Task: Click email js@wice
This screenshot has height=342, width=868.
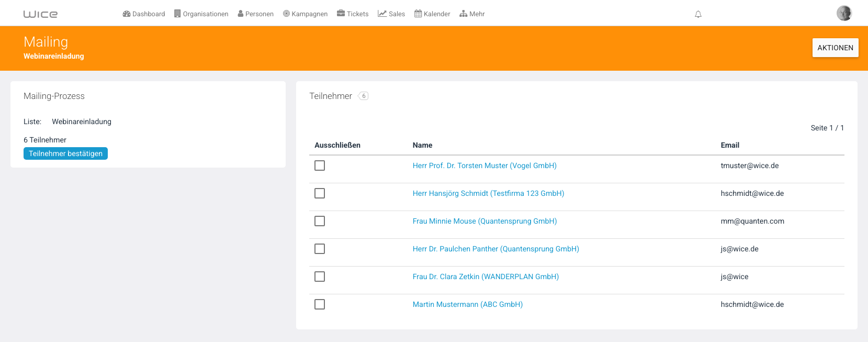Action: coord(735,277)
